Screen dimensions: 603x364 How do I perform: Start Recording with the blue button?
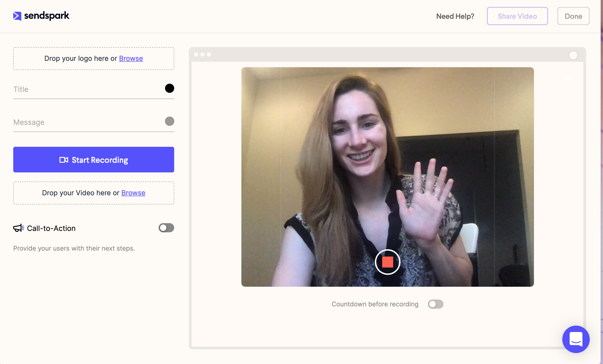[93, 159]
